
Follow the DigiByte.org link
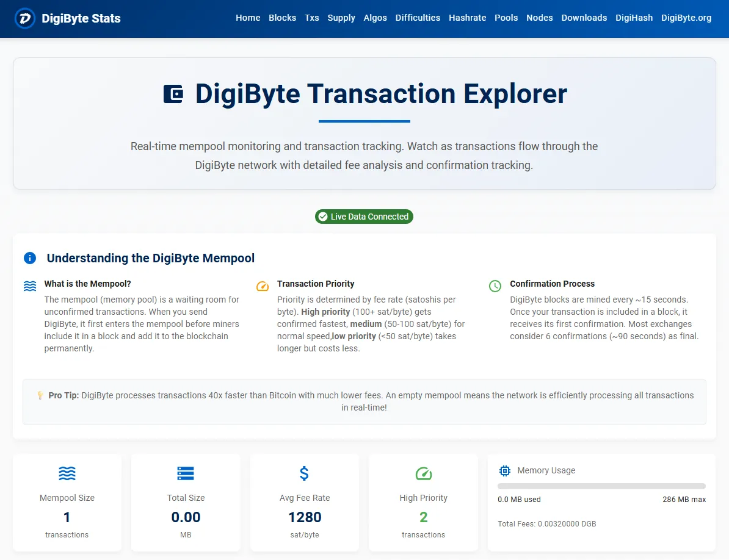click(686, 18)
